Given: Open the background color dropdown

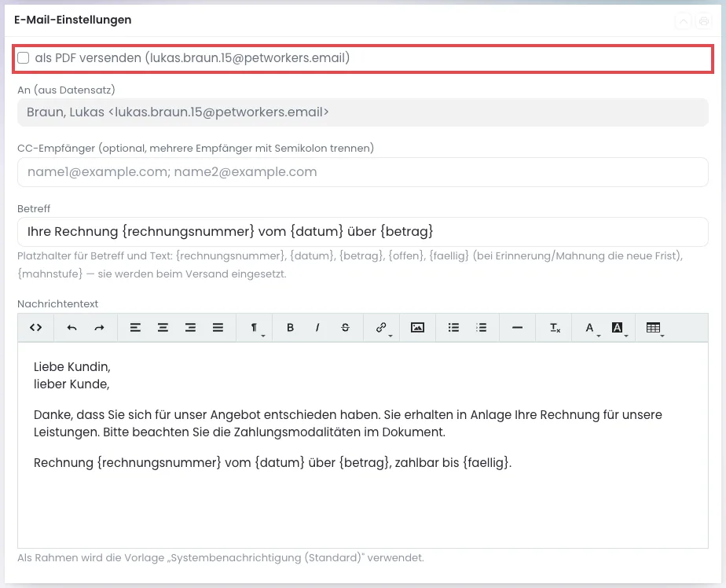Looking at the screenshot, I should pos(618,328).
